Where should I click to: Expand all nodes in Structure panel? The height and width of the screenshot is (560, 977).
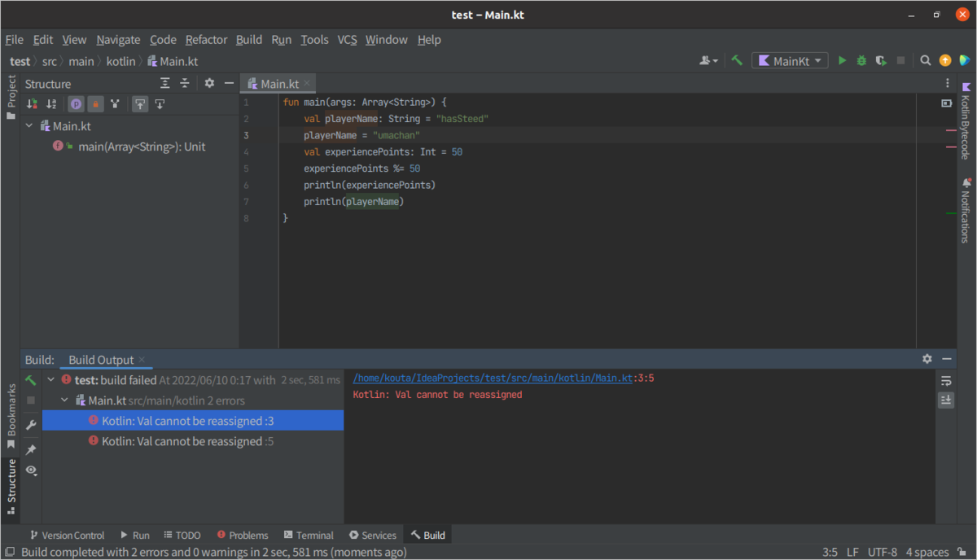[x=165, y=83]
